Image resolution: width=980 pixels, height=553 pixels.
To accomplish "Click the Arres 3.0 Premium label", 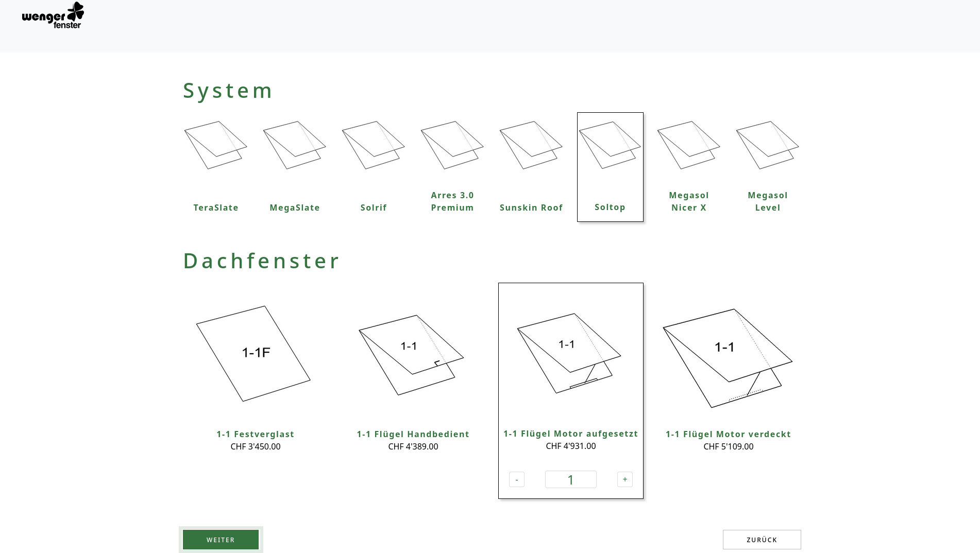I will (452, 201).
